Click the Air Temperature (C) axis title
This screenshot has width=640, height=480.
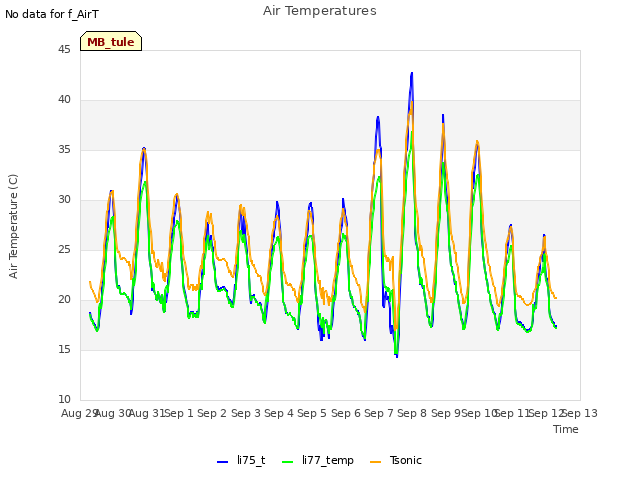point(13,227)
